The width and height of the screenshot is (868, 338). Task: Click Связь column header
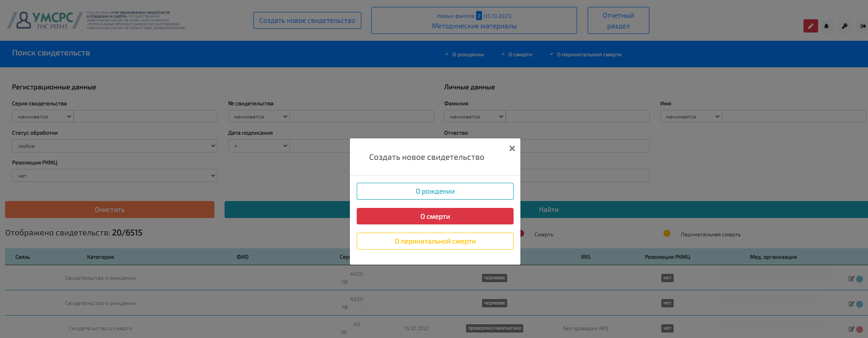pyautogui.click(x=22, y=257)
